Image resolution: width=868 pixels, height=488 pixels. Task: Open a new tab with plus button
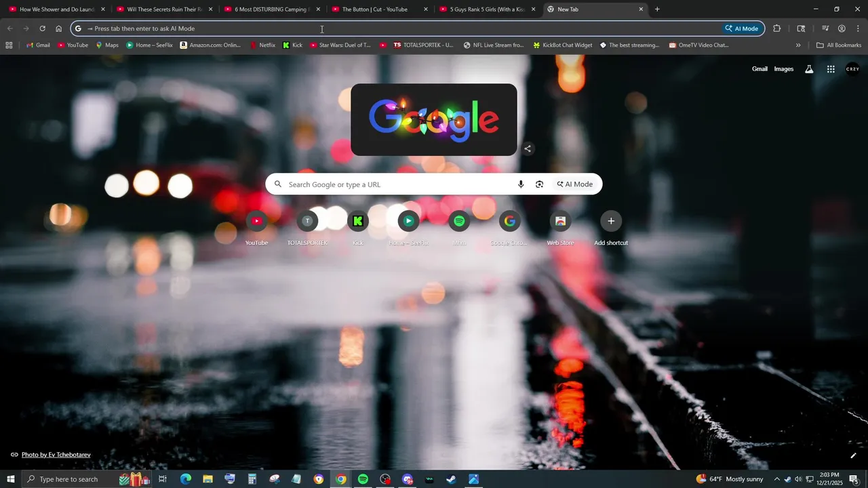657,9
